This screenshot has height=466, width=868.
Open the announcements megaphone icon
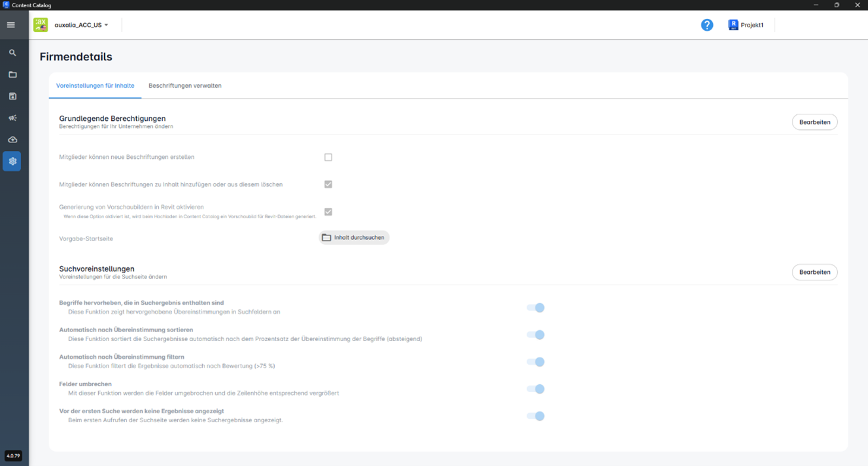click(x=12, y=118)
